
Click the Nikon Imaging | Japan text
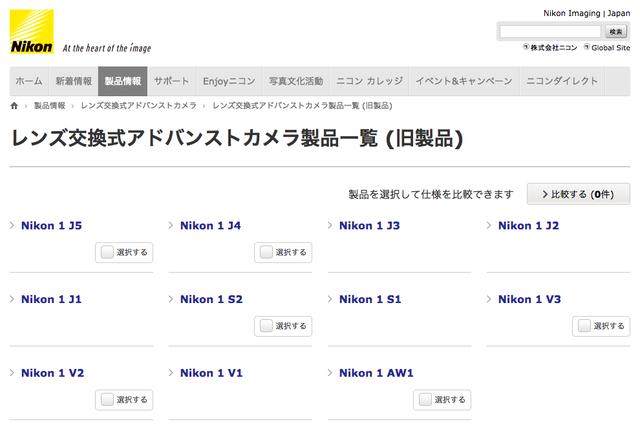click(x=587, y=13)
